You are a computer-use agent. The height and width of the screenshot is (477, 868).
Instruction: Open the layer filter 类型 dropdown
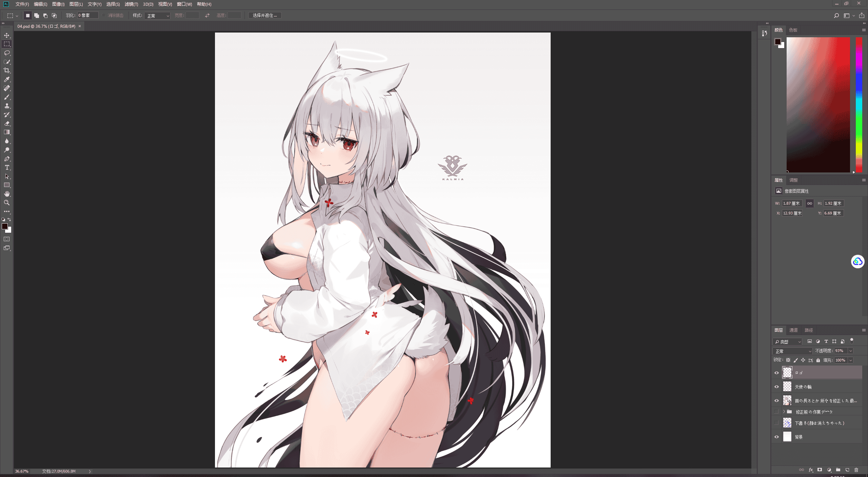click(787, 341)
